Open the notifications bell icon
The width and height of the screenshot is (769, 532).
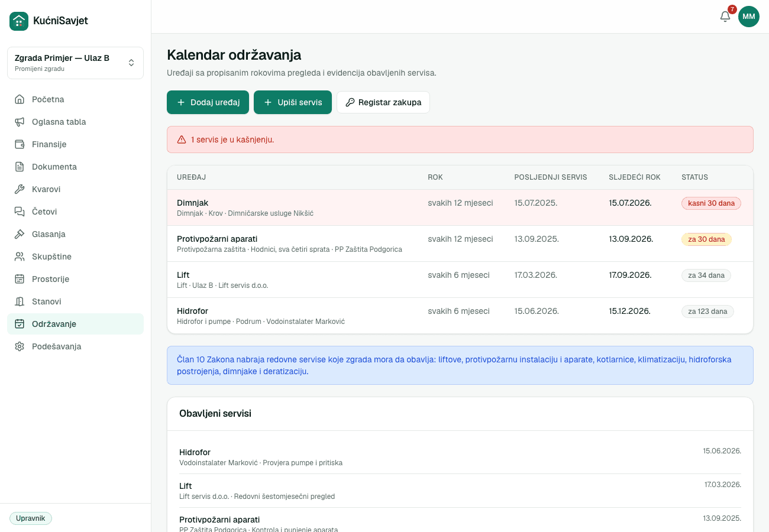(x=725, y=17)
